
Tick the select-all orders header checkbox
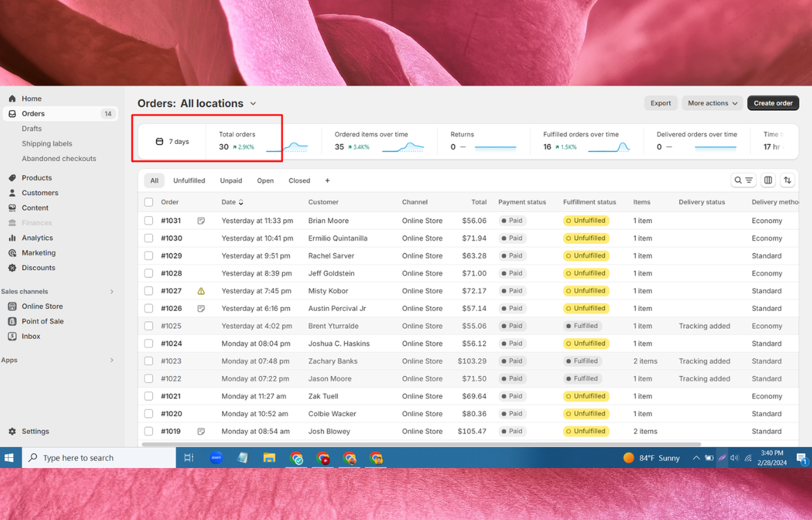[x=149, y=202]
